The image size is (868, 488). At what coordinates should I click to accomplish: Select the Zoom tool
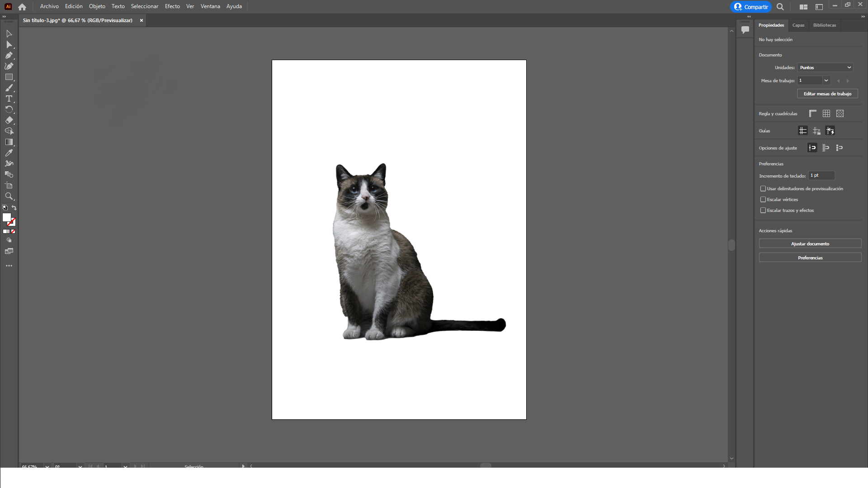(9, 197)
